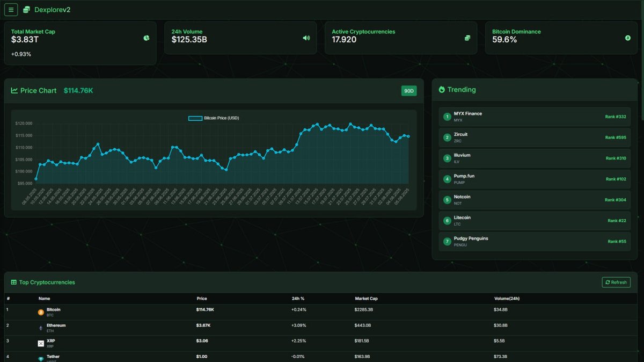The width and height of the screenshot is (644, 362).
Task: Click the Trending flame icon
Action: coord(442,90)
